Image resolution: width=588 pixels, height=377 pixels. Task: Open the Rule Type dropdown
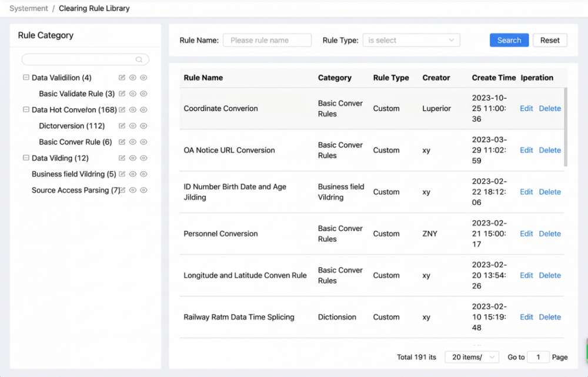point(412,40)
